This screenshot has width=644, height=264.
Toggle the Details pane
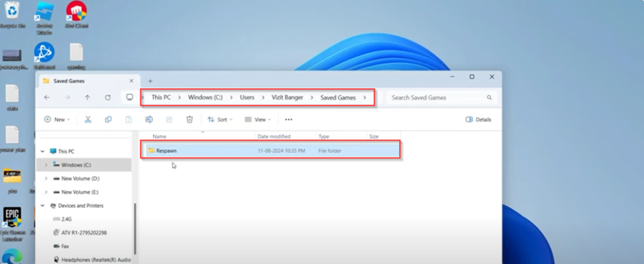click(x=478, y=120)
